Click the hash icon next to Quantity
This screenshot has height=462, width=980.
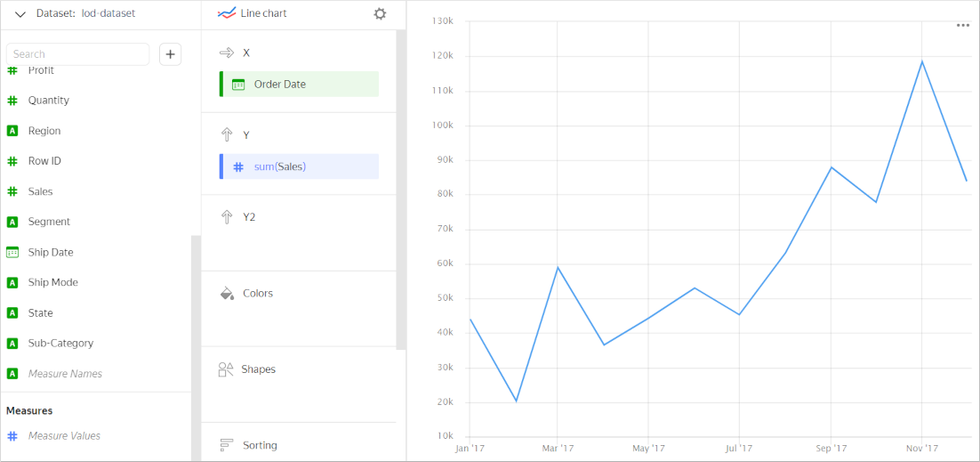(x=12, y=101)
